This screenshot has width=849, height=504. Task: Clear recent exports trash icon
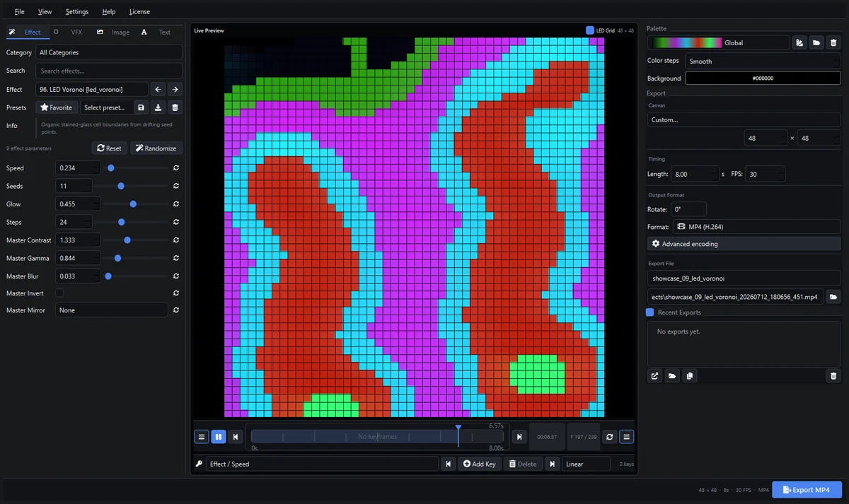[x=833, y=376]
